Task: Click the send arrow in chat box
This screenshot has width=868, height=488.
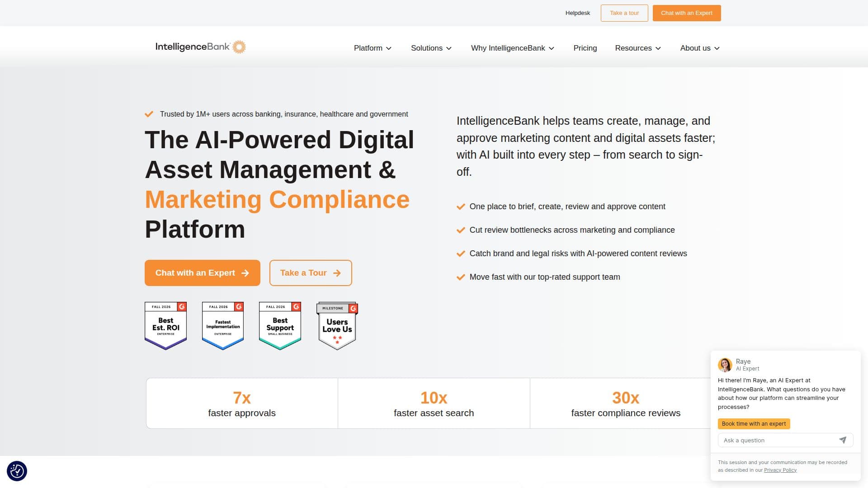Action: pos(843,440)
